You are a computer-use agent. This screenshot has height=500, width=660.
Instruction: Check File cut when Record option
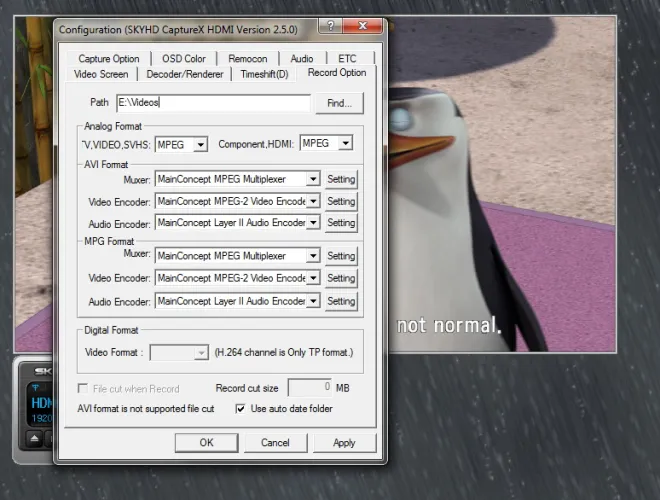tap(84, 388)
